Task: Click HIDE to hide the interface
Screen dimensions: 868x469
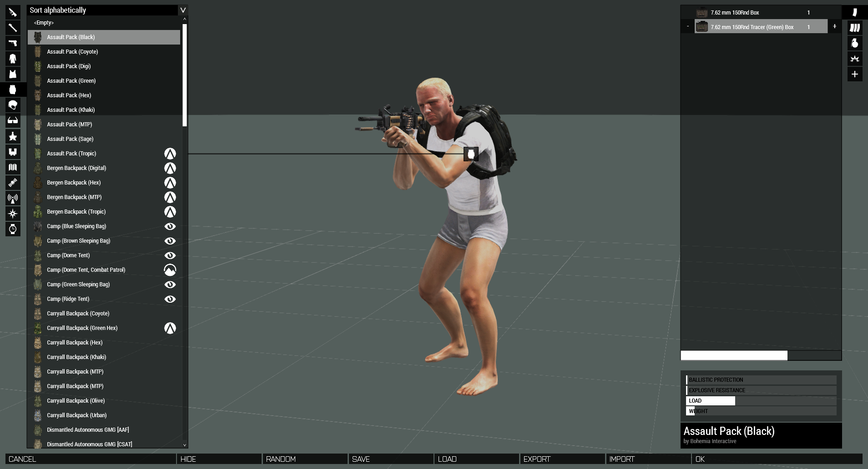Action: pyautogui.click(x=219, y=459)
